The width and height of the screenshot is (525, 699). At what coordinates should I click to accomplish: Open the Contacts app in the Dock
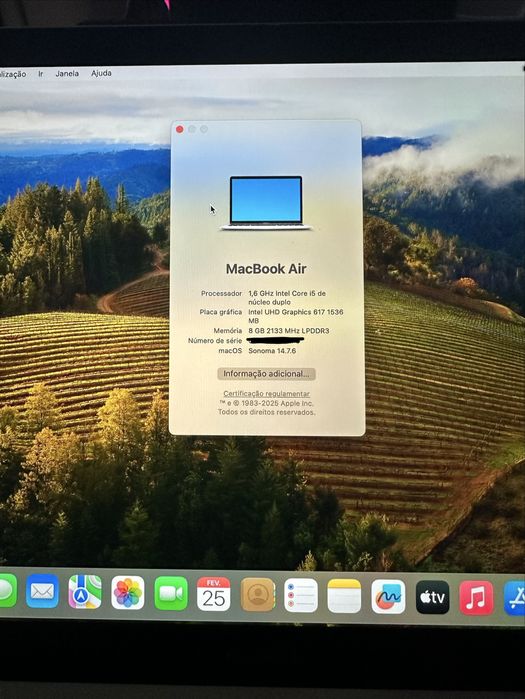coord(258,595)
